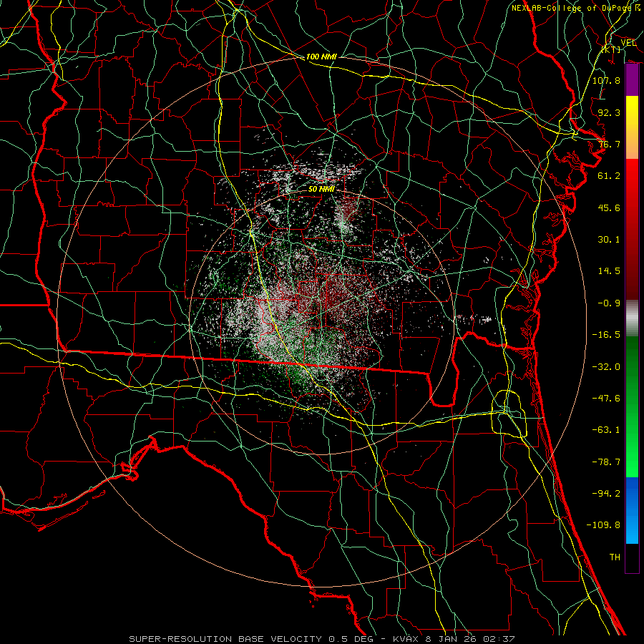Click the [KT] units label
Viewport: 644px width, 644px height.
(x=611, y=49)
